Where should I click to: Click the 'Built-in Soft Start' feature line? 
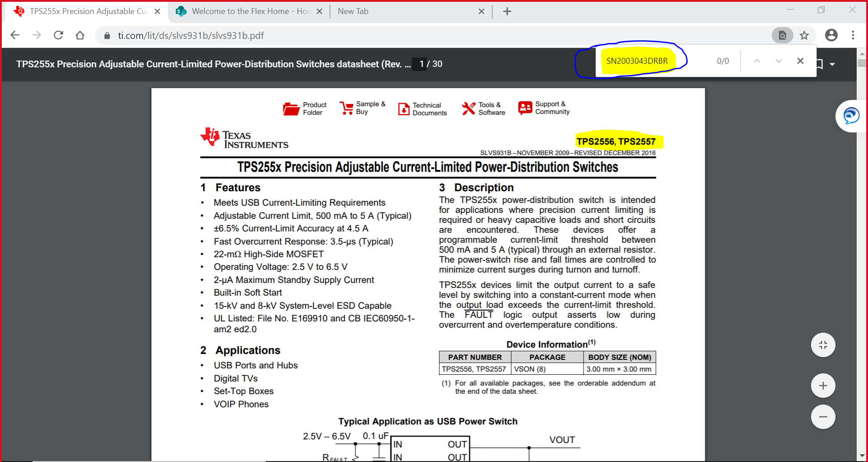tap(248, 292)
